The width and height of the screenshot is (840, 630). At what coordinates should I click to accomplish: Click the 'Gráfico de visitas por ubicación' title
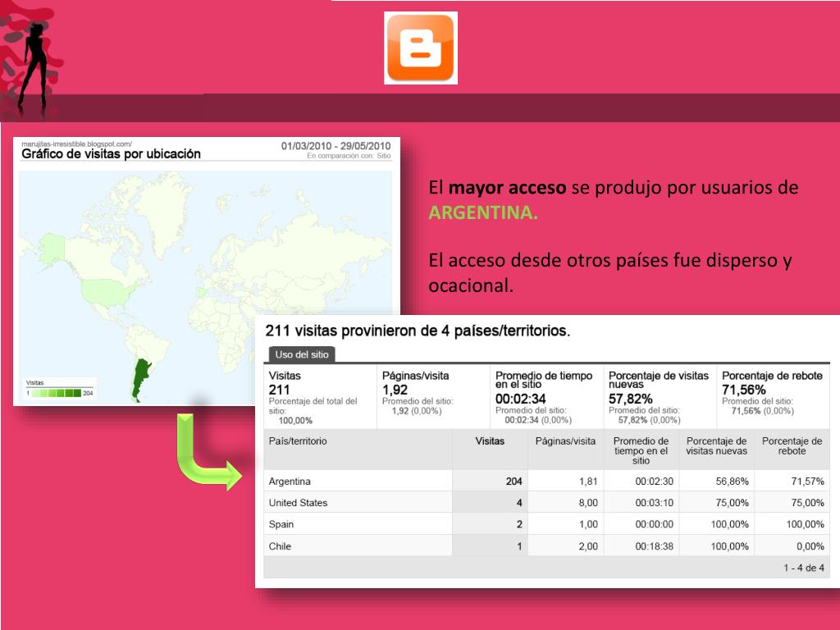(x=111, y=154)
